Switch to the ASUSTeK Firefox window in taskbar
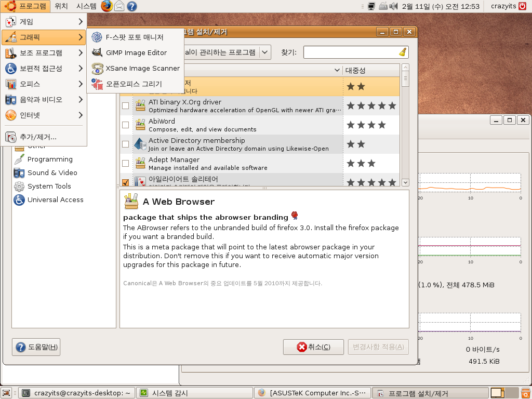Viewport: 532px width, 399px height. point(312,393)
